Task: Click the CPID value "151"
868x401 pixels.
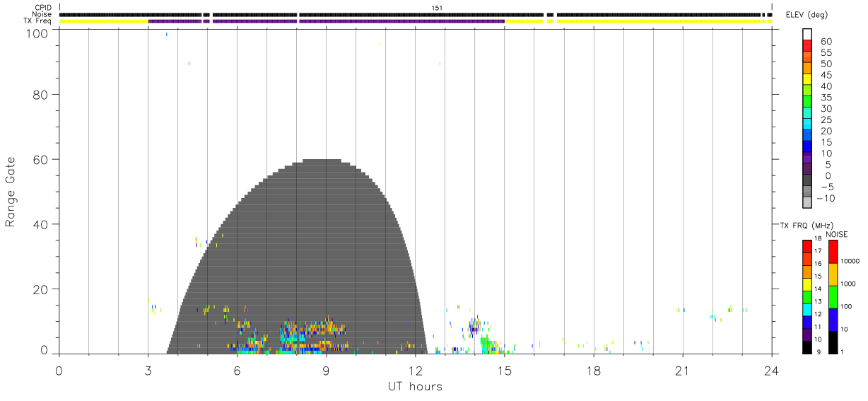Action: tap(437, 8)
